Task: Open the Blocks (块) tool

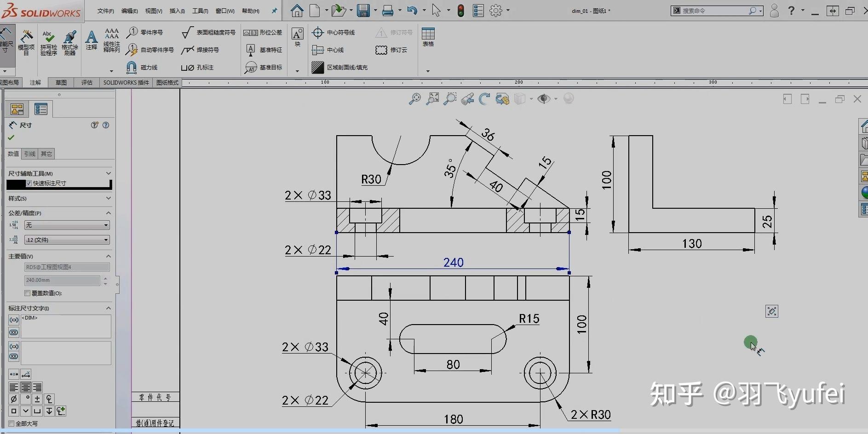Action: click(x=298, y=37)
